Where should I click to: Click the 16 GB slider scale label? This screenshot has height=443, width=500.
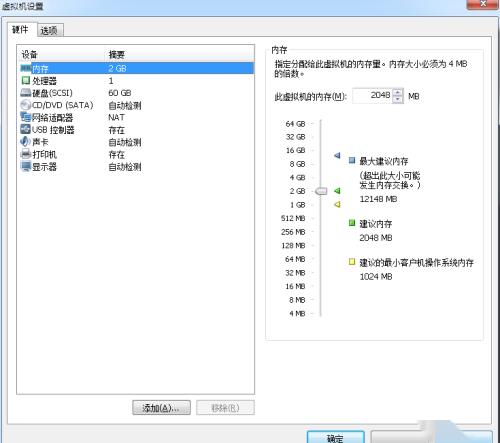click(x=295, y=150)
